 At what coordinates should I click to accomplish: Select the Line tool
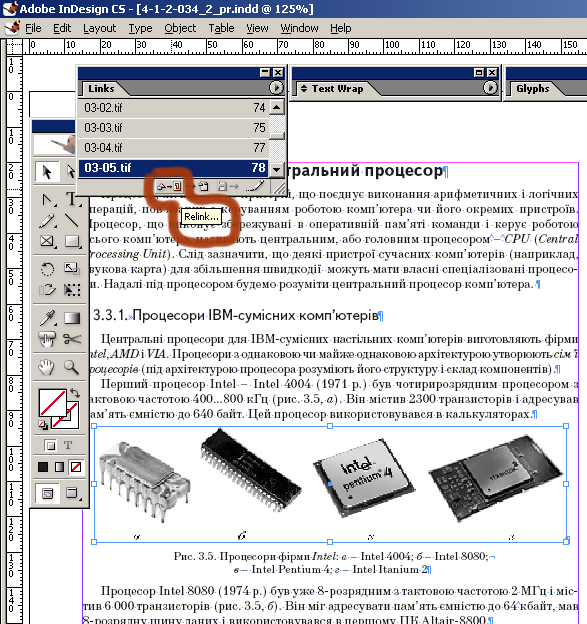[72, 220]
